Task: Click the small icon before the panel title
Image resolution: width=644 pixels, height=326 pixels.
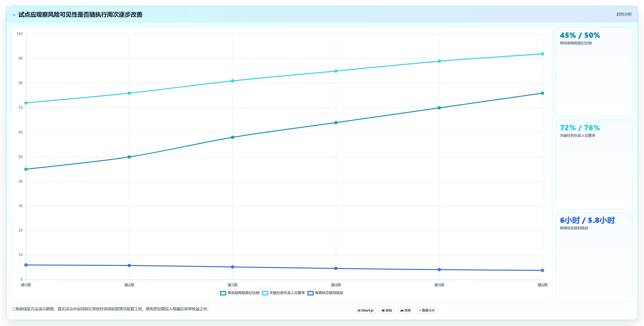Action: tap(14, 15)
